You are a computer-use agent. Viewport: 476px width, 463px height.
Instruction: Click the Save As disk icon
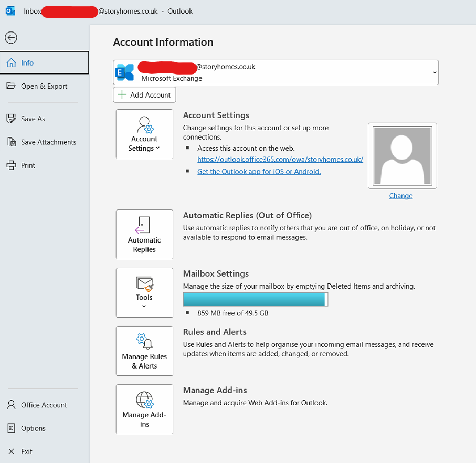point(11,119)
